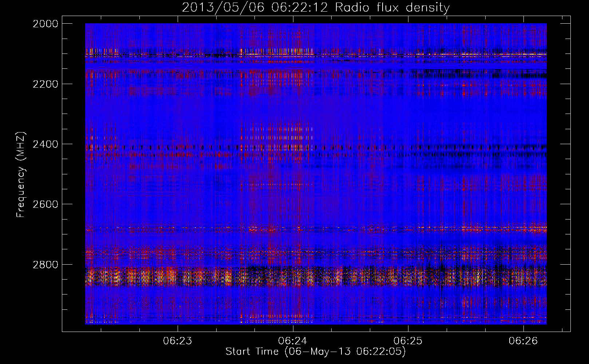589x364 pixels.
Task: Select the 2200 frequency tick label
Action: pos(46,84)
